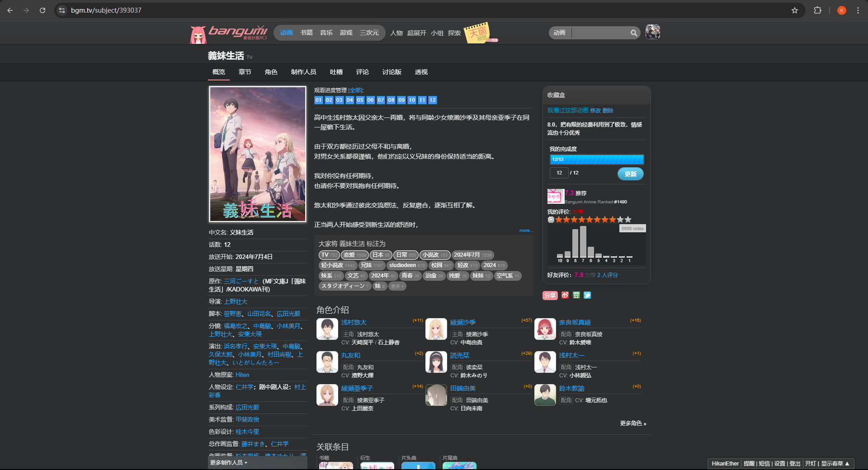Switch to the 章节 tab
The image size is (868, 470).
click(x=245, y=72)
